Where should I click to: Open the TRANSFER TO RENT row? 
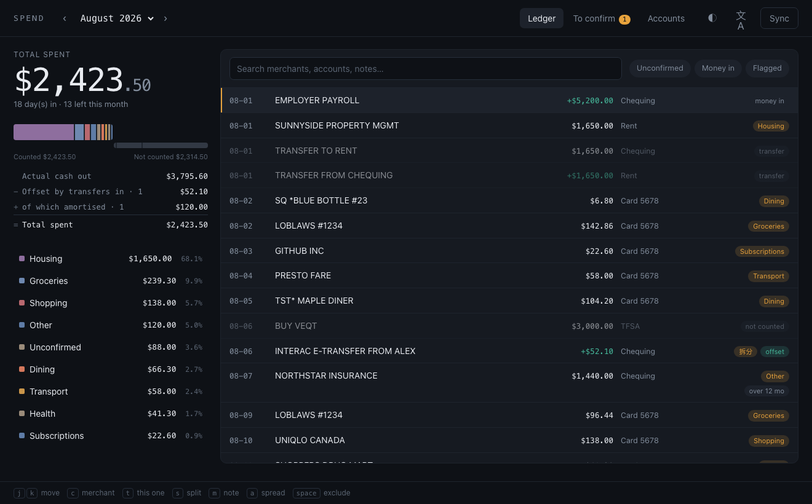pyautogui.click(x=509, y=151)
